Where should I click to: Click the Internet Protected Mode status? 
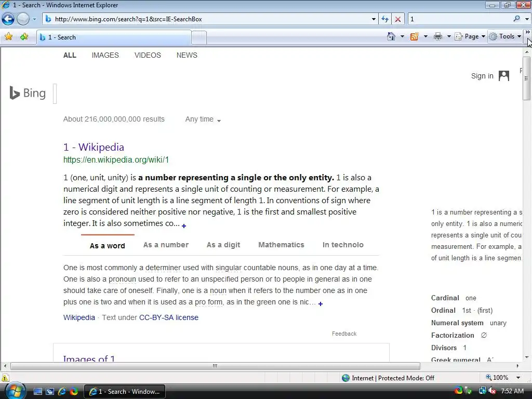(388, 378)
